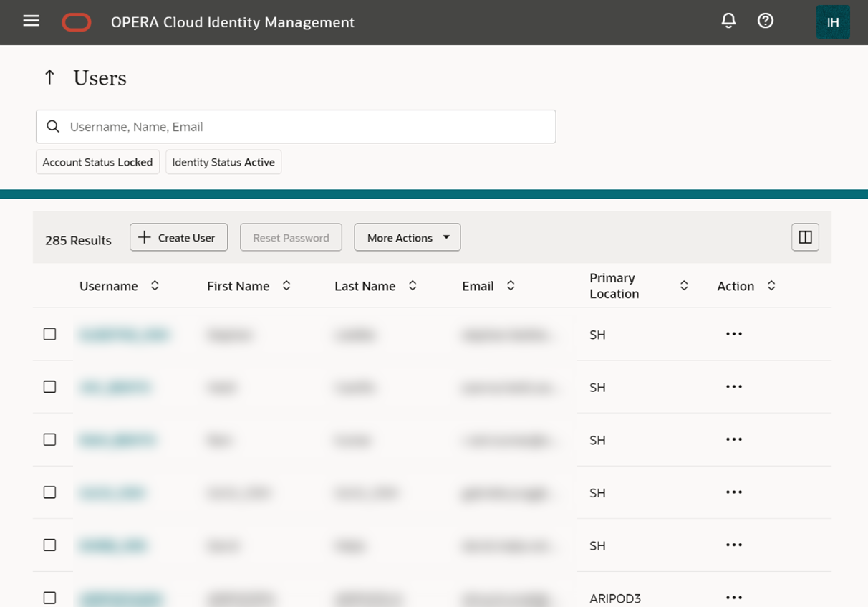The width and height of the screenshot is (868, 607).
Task: Open the Account Status Locked filter
Action: coord(97,162)
